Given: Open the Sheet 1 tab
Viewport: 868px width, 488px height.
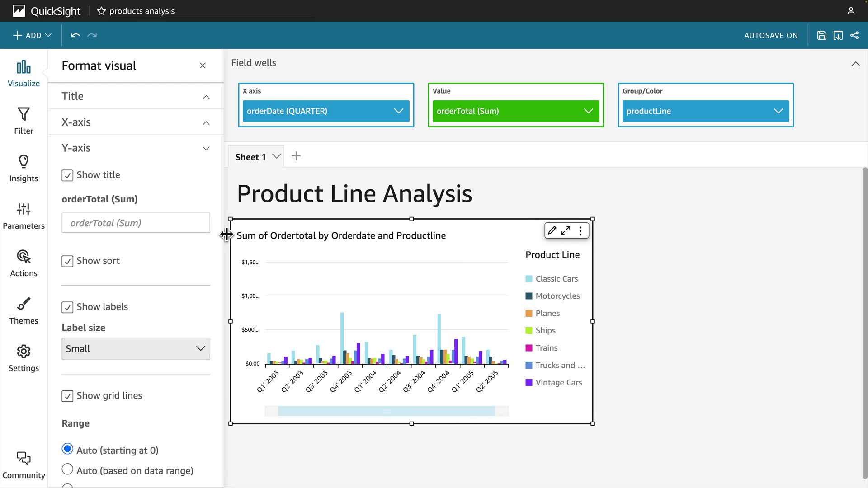Looking at the screenshot, I should click(x=250, y=157).
